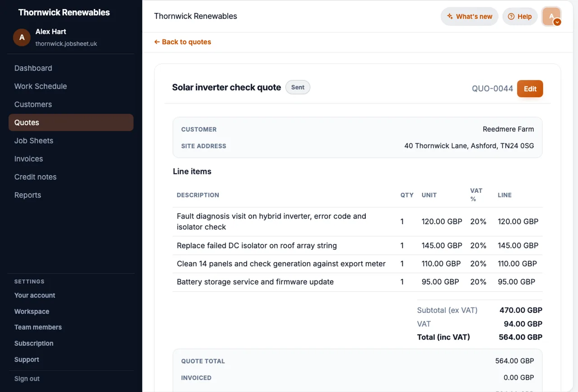Click Thornwick Renewables sidebar brand title
Image resolution: width=578 pixels, height=392 pixels.
point(64,13)
